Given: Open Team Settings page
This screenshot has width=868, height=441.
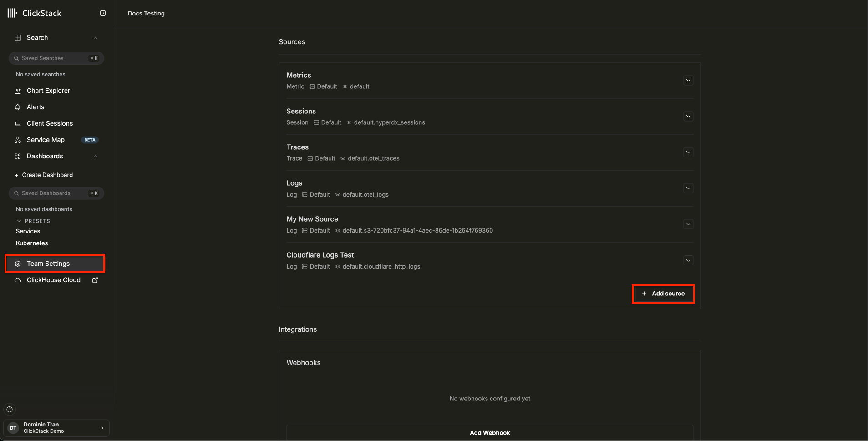Looking at the screenshot, I should coord(48,264).
